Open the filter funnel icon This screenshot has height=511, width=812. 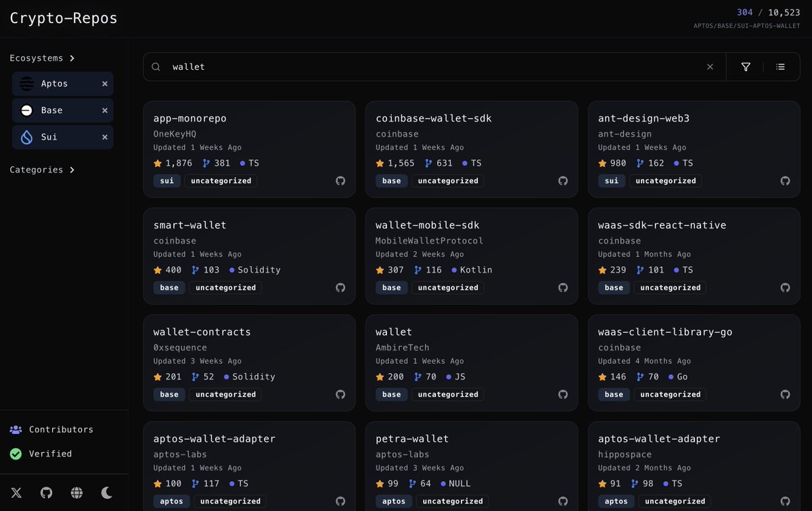point(746,67)
